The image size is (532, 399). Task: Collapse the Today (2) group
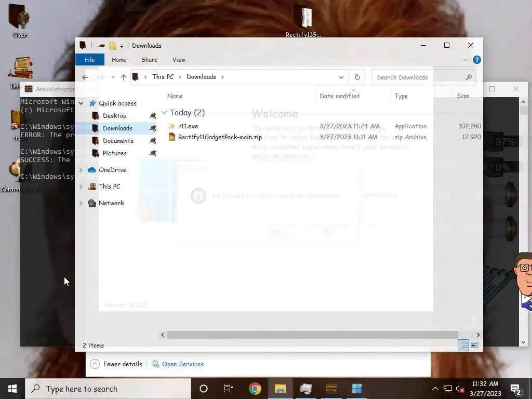[164, 112]
